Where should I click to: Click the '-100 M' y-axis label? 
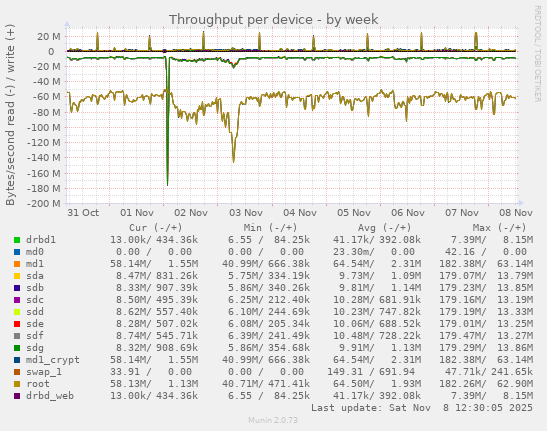coord(44,127)
